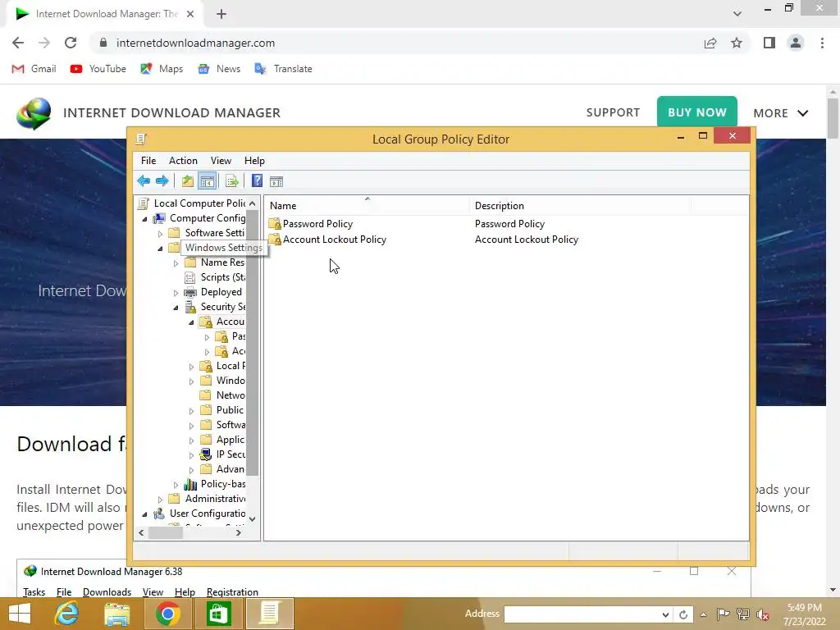Open the Store app from the taskbar
The width and height of the screenshot is (840, 630).
click(217, 614)
